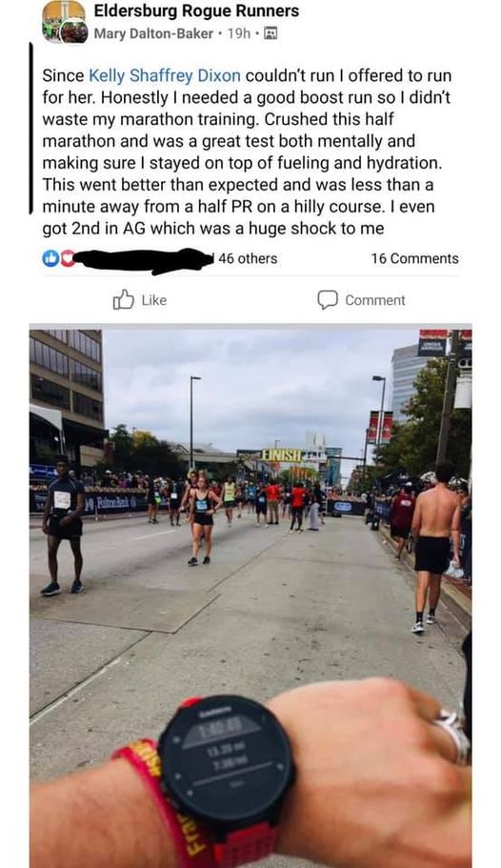Click the thumbs-up Like icon

point(124,299)
